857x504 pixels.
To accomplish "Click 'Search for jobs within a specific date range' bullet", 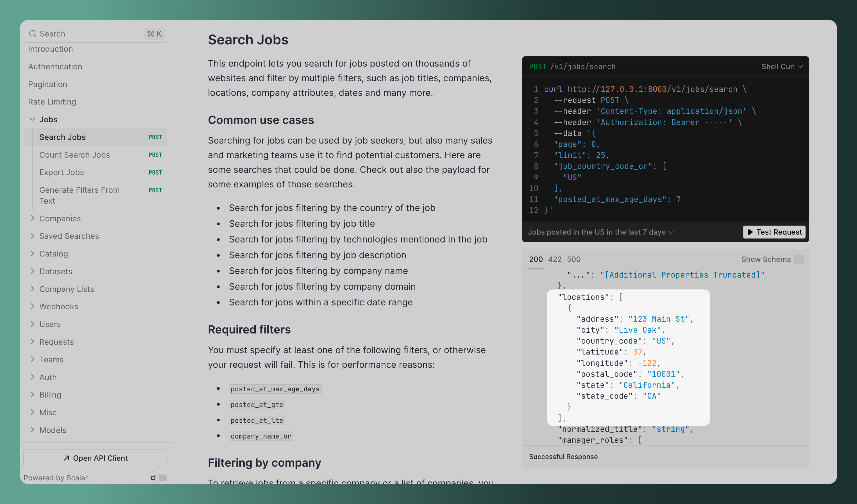I will click(x=321, y=302).
